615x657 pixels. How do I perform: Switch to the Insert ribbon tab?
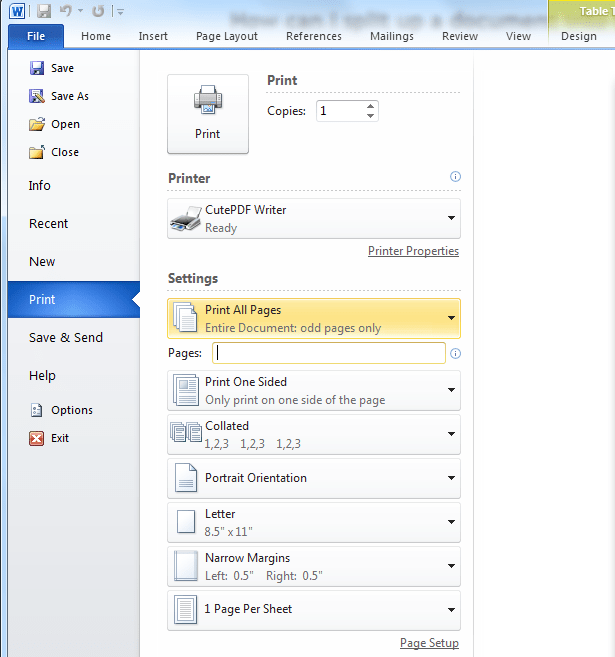pos(153,36)
